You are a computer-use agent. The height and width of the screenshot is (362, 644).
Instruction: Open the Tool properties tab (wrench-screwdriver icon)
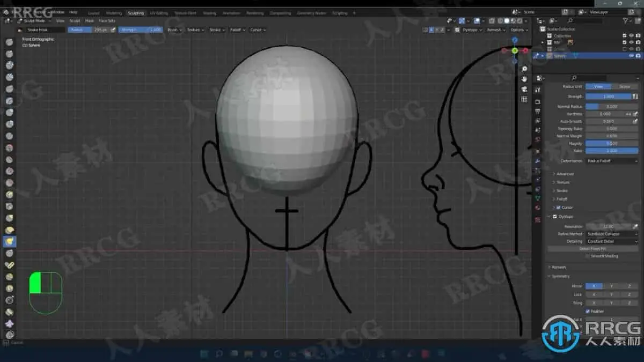click(x=538, y=90)
